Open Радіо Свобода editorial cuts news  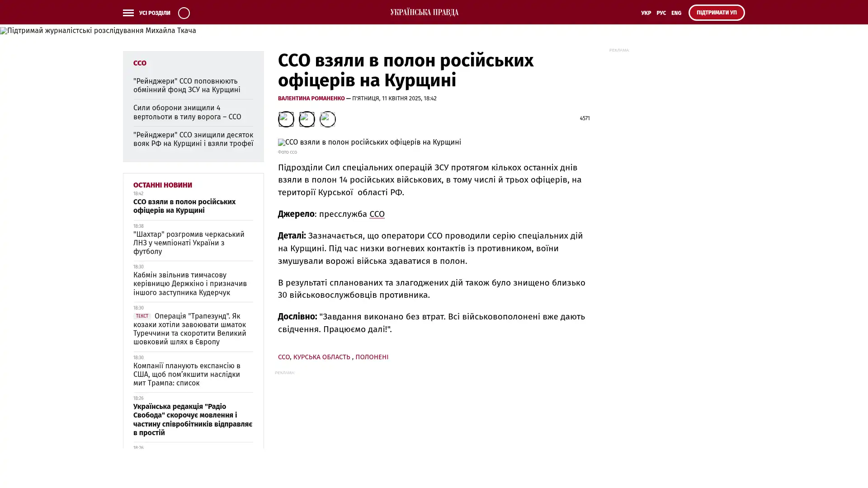(193, 419)
